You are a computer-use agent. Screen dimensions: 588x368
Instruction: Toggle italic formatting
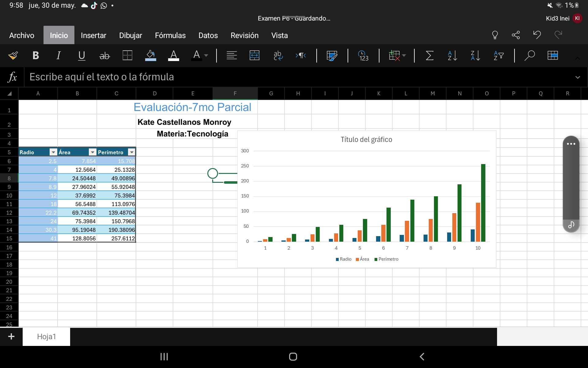click(58, 56)
